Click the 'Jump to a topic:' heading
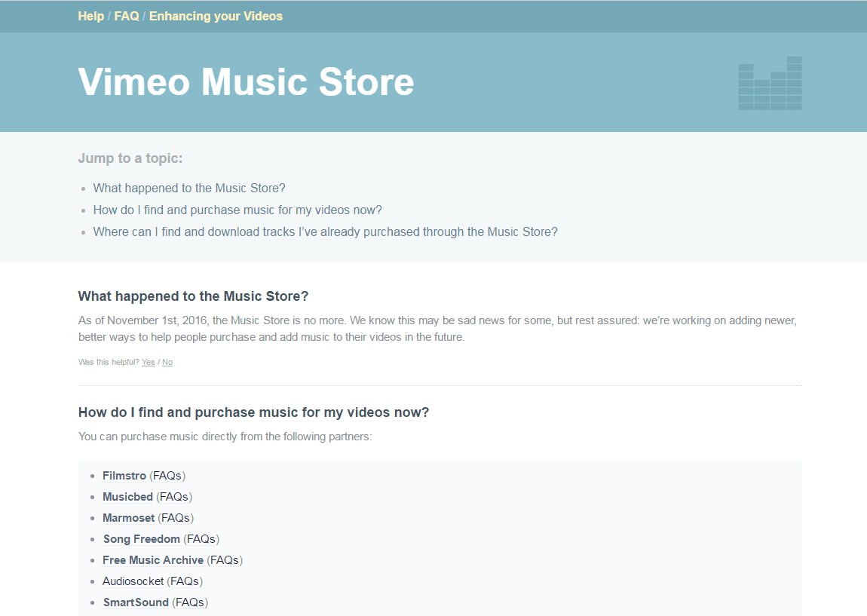 (x=130, y=158)
